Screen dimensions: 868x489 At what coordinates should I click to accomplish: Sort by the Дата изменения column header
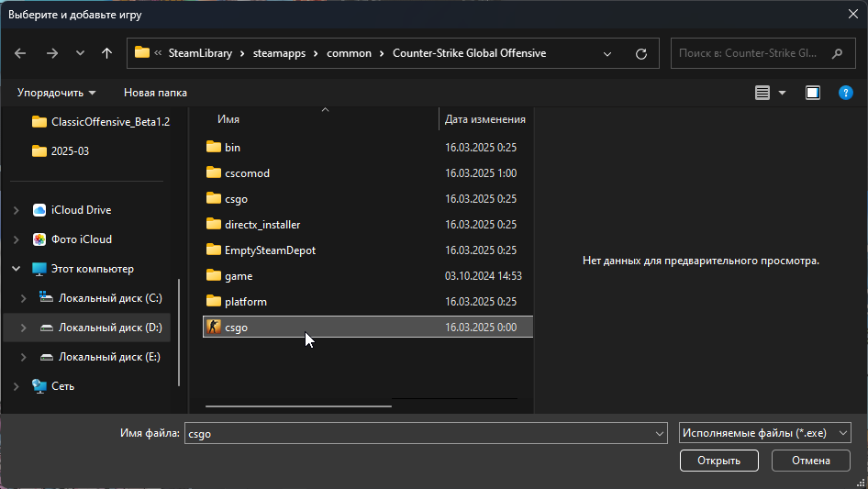[484, 119]
